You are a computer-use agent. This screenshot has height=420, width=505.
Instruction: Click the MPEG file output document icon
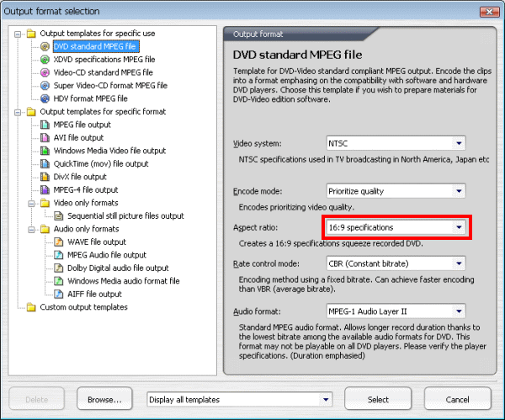[x=45, y=125]
